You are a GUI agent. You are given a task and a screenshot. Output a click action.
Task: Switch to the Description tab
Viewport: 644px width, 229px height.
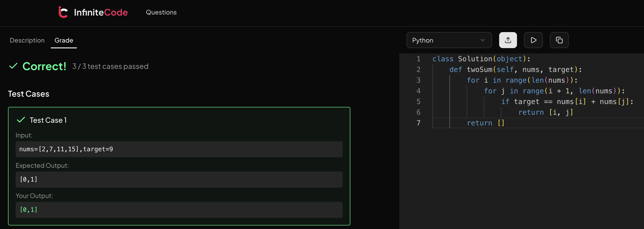pyautogui.click(x=27, y=40)
